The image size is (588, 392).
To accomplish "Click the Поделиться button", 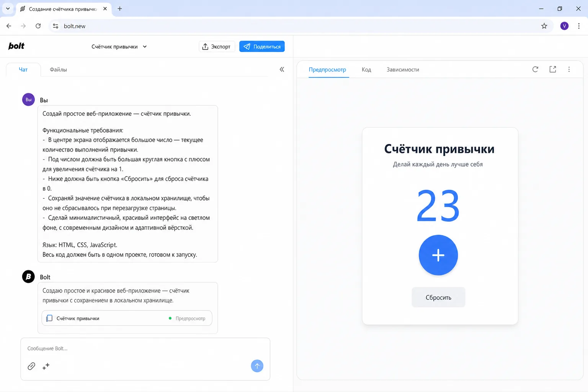I will tap(262, 46).
